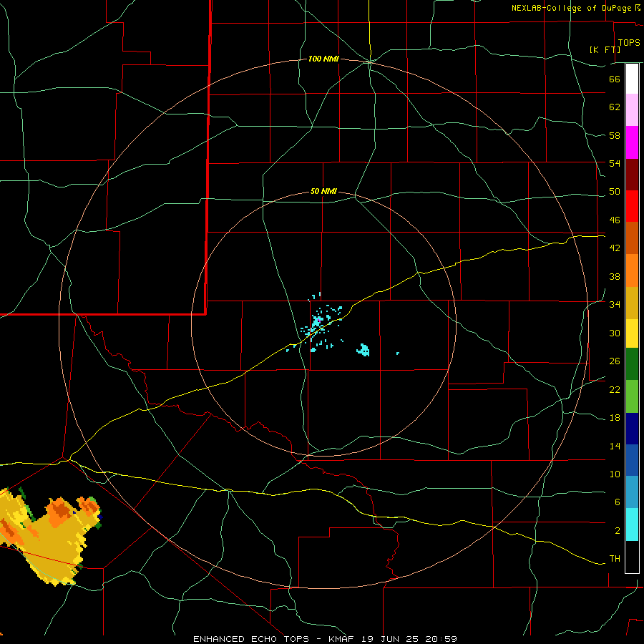Click the legend value '18'
644x644 pixels.
[x=615, y=418]
